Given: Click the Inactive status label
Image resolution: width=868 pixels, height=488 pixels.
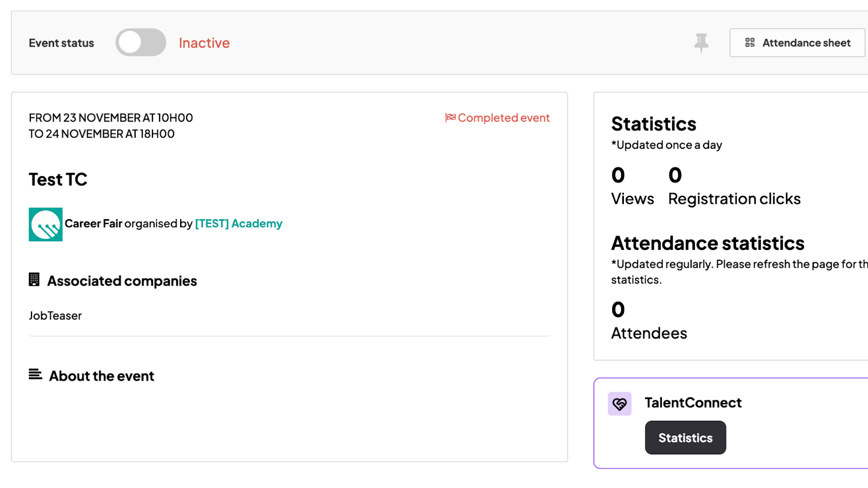Looking at the screenshot, I should tap(204, 43).
